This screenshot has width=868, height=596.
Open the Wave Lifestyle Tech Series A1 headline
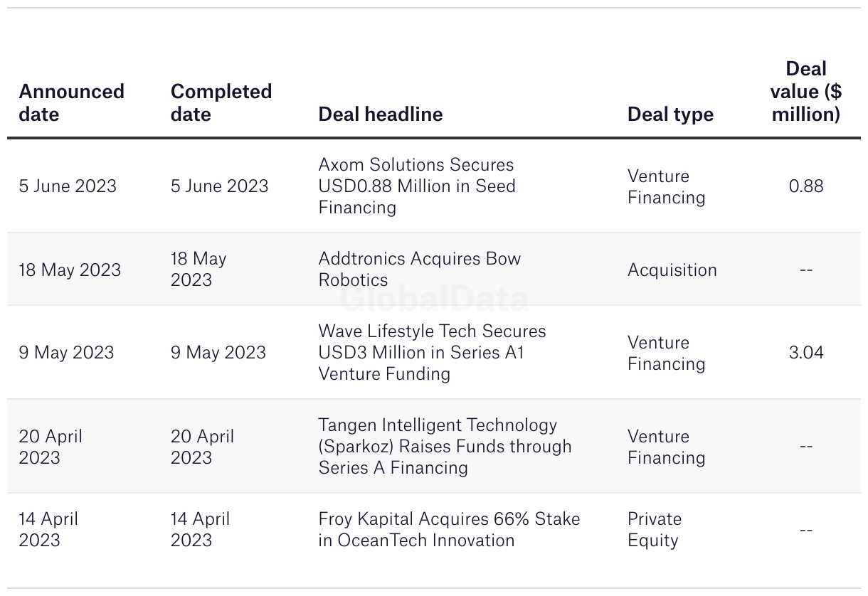tap(433, 352)
